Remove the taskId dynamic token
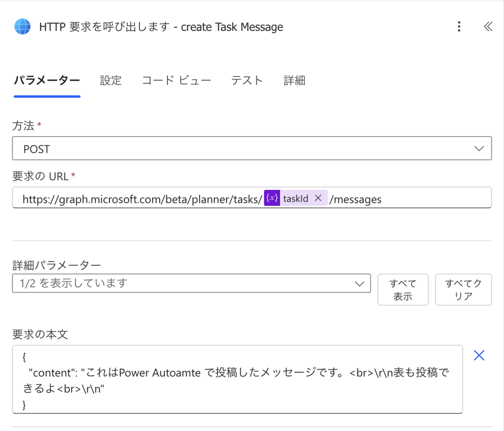The image size is (504, 431). [x=318, y=198]
